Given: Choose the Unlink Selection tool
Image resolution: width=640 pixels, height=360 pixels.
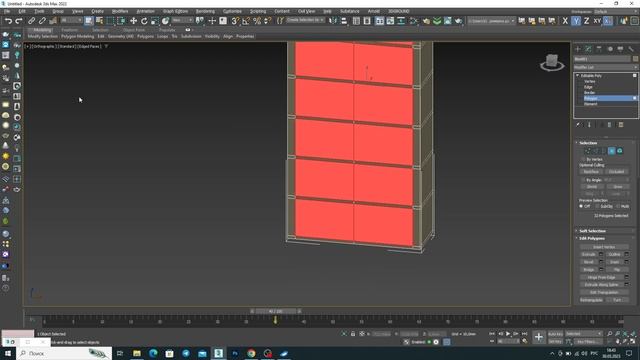Looking at the screenshot, I should (42, 21).
